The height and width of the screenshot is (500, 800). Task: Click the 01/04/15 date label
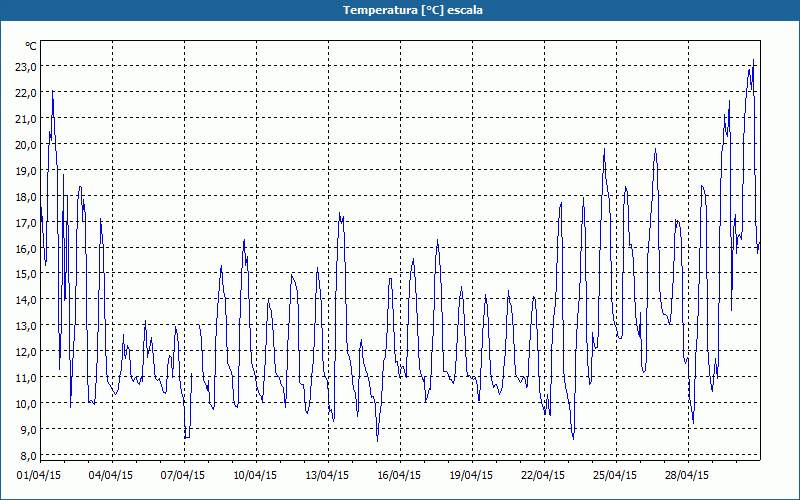[x=39, y=476]
